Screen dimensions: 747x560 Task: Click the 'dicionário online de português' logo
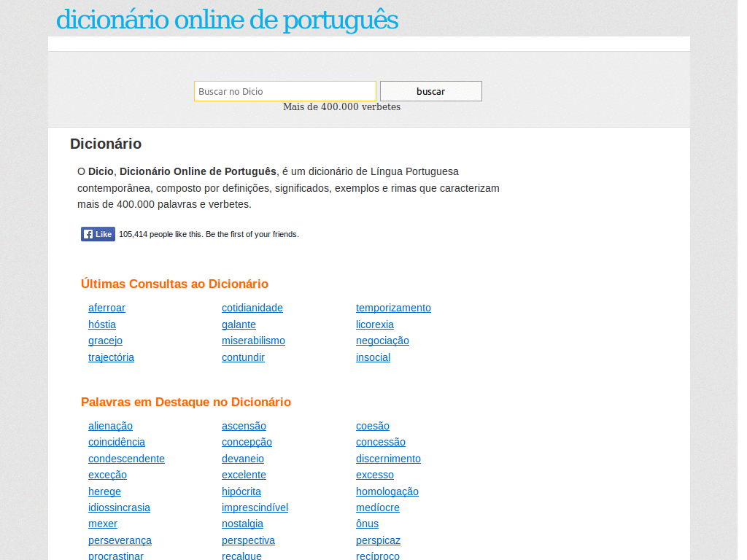pos(228,20)
